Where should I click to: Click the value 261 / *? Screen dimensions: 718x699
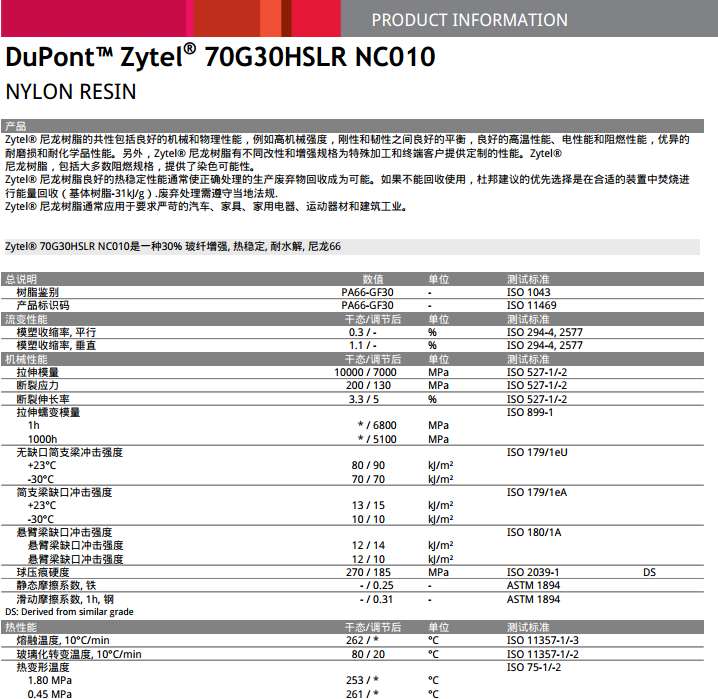pyautogui.click(x=362, y=694)
